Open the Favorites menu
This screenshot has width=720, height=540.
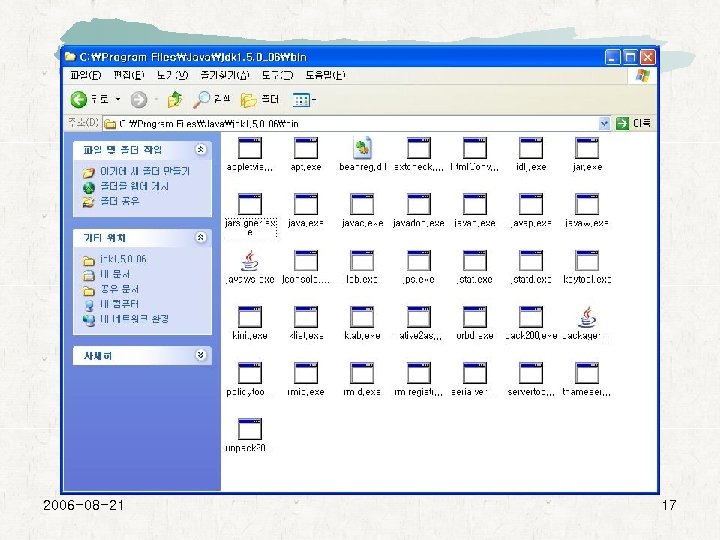[x=225, y=75]
